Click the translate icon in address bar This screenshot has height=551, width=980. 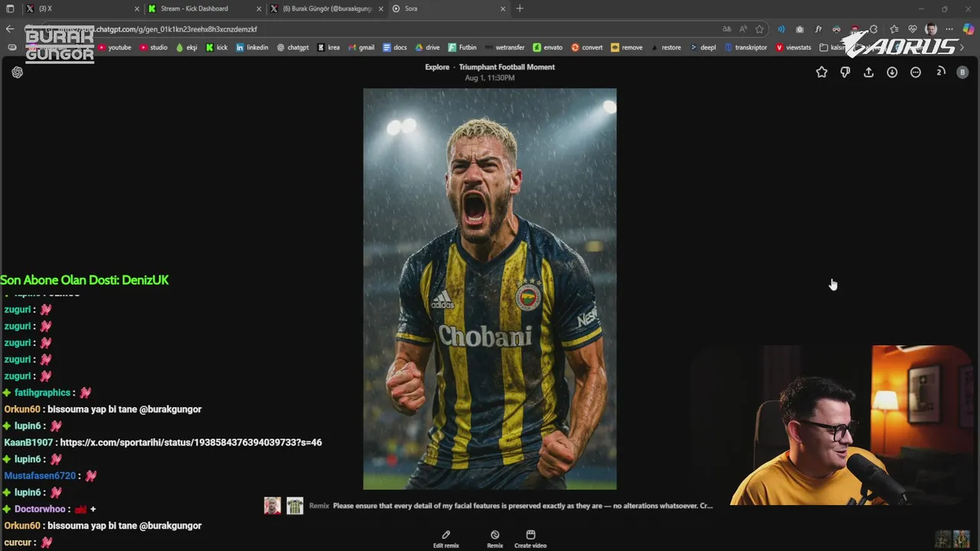click(x=727, y=29)
